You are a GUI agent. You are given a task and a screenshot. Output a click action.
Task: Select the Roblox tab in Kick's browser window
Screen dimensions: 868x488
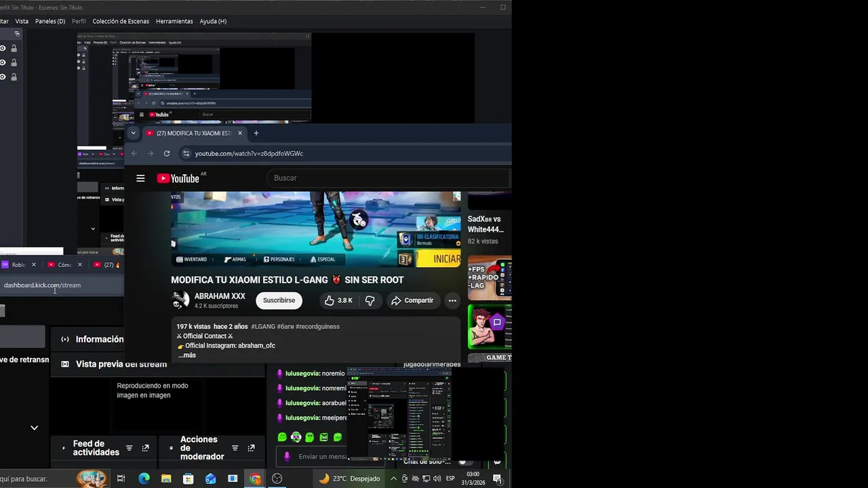18,265
